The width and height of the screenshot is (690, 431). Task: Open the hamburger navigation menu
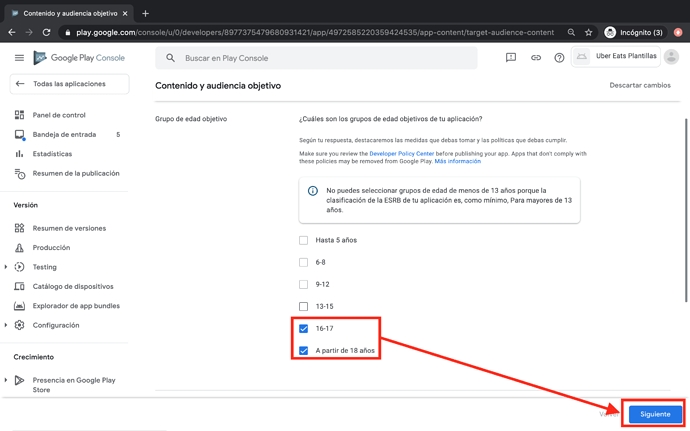tap(19, 58)
